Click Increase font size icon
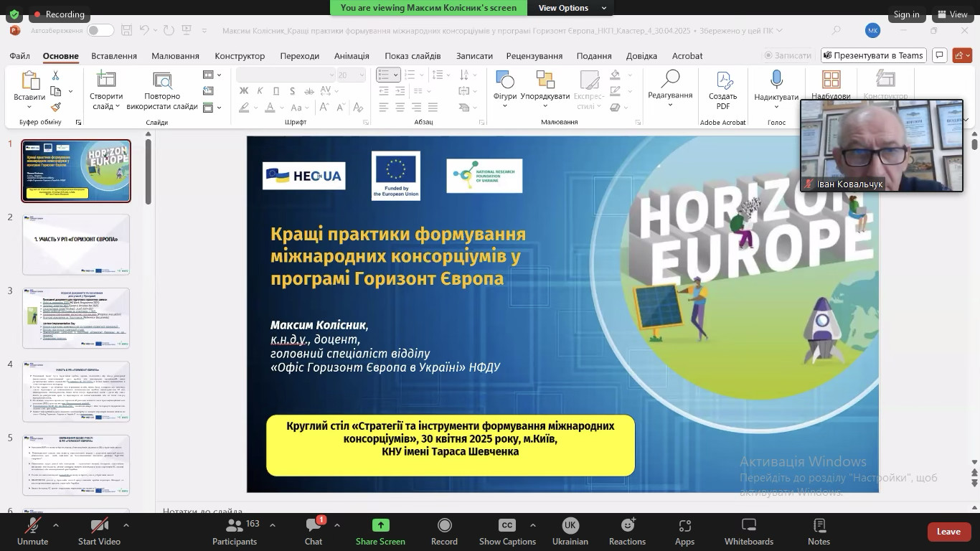 coord(324,108)
